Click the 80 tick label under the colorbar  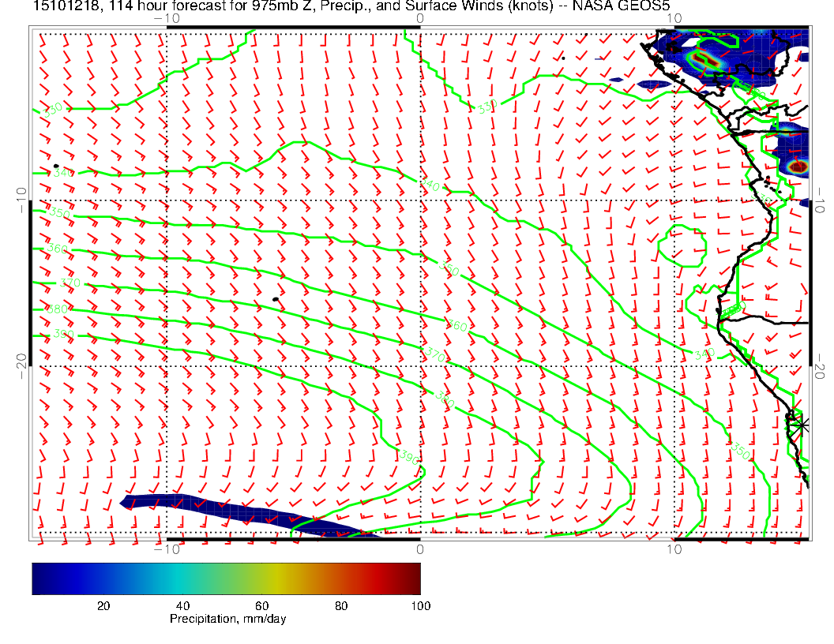point(341,605)
